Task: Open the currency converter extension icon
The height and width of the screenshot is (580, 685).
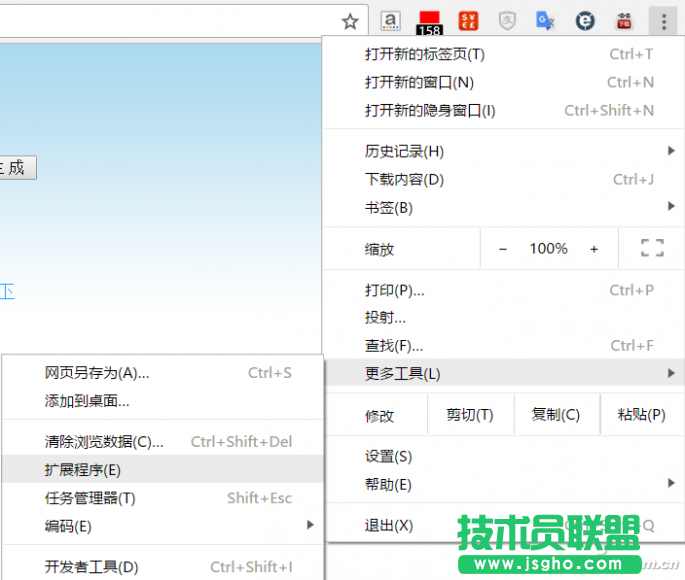Action: coord(468,21)
